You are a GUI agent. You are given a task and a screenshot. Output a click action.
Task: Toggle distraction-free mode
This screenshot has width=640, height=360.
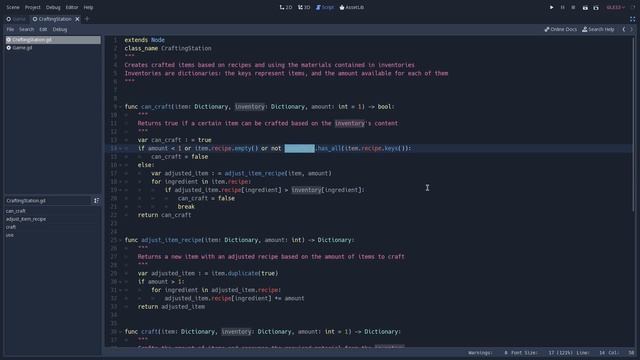632,19
